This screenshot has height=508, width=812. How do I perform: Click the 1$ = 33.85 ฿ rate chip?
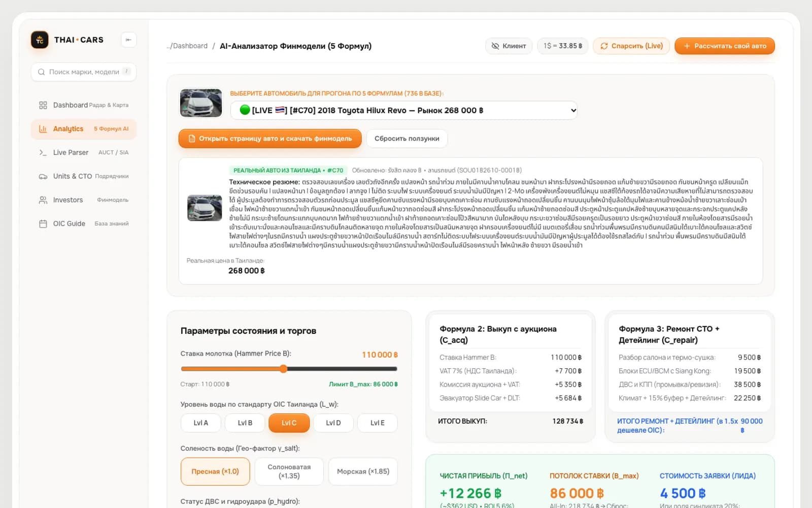point(563,46)
